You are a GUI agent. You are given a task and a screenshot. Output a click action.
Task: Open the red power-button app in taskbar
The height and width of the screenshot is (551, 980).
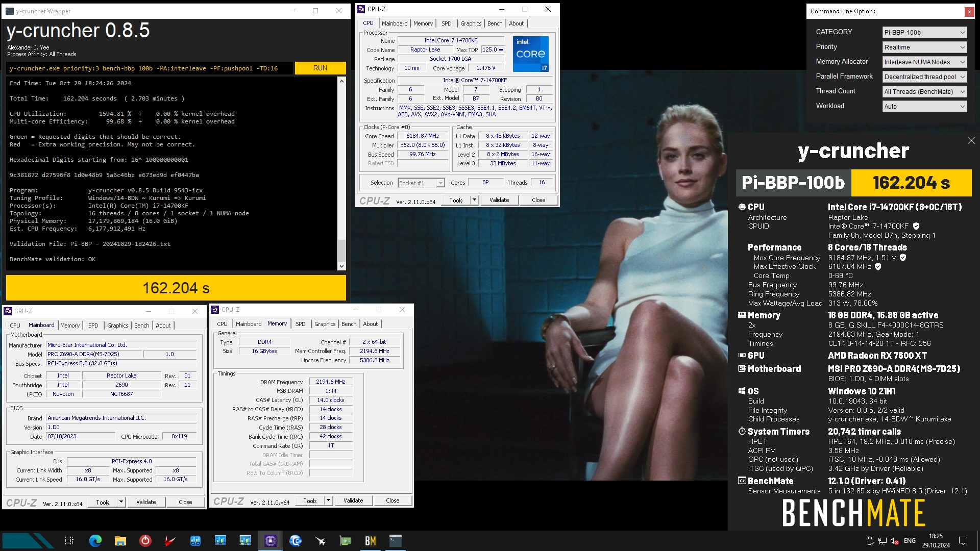(145, 541)
